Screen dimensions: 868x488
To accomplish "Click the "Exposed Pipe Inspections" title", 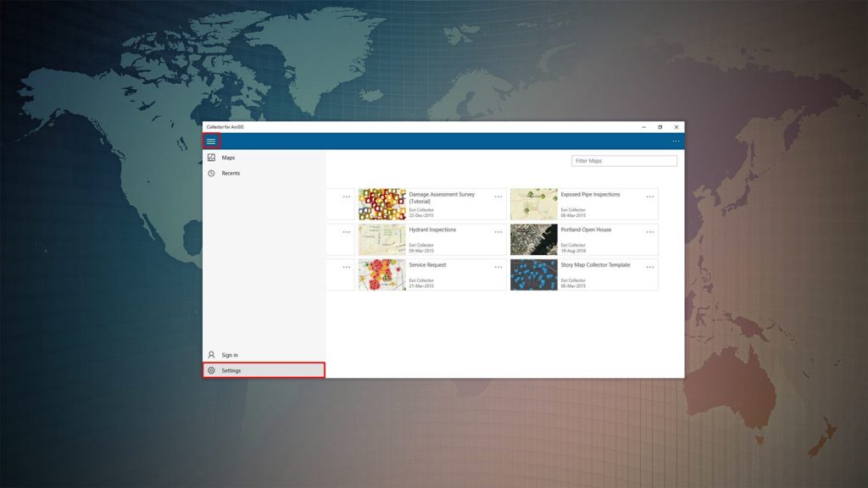I will (590, 194).
